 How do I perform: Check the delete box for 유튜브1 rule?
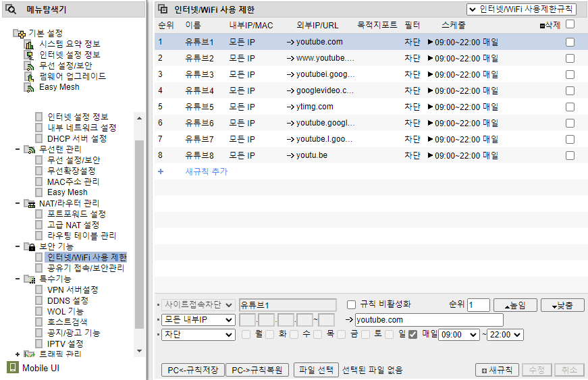pos(570,42)
